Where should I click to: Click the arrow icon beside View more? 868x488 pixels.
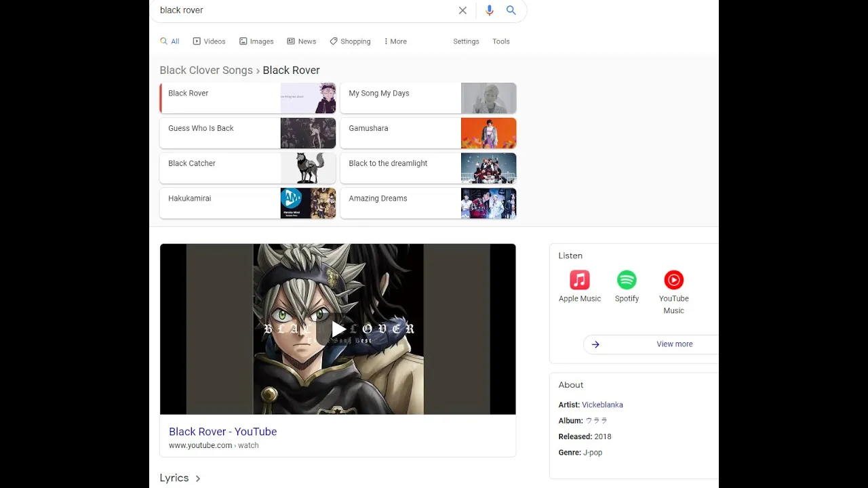595,344
